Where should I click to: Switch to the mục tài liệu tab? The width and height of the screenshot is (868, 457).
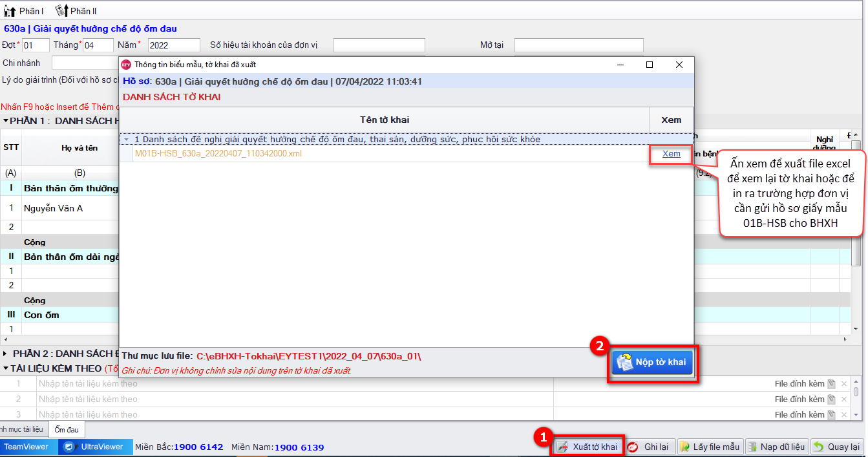click(23, 429)
